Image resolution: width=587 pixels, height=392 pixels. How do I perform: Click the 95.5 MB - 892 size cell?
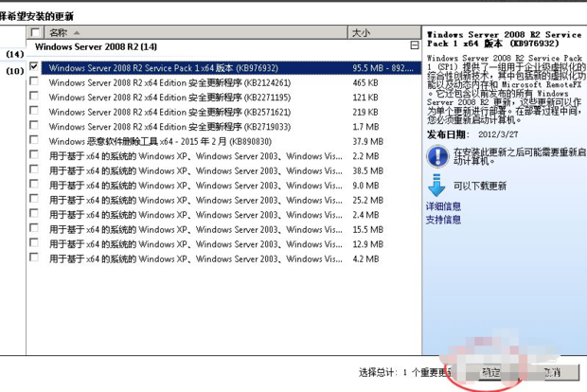pos(382,68)
